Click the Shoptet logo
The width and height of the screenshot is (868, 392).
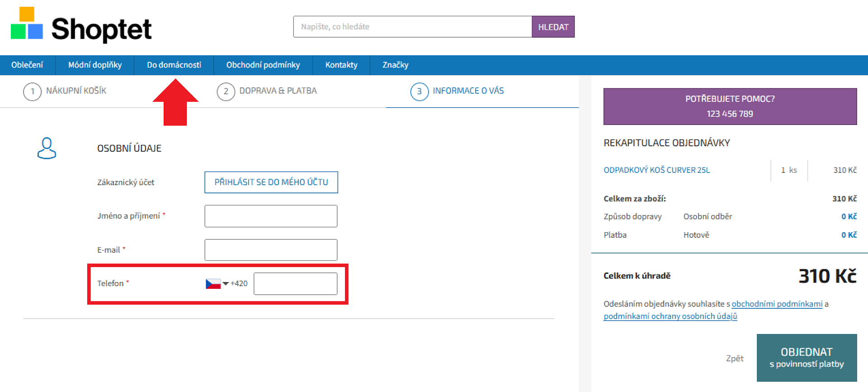[x=81, y=26]
